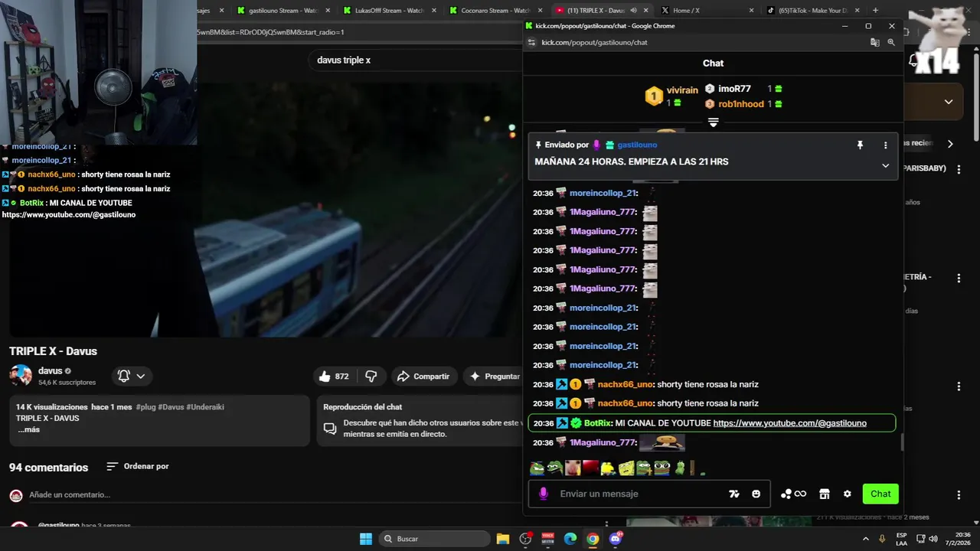Open davus channel avatar
Screen dimensions: 980x551
click(21, 375)
